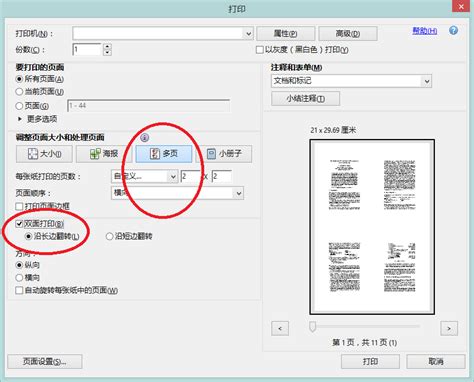Select 沿长边翻转 flip on long edge
This screenshot has width=474, height=382.
pyautogui.click(x=29, y=236)
